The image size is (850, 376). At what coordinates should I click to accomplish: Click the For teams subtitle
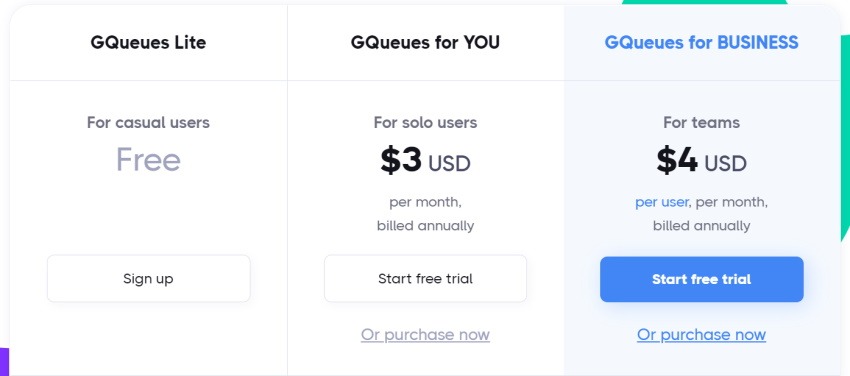coord(701,122)
